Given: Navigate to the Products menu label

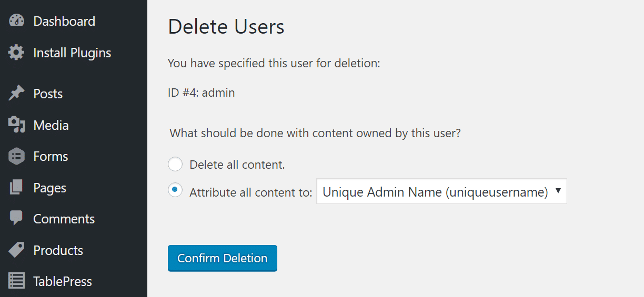Looking at the screenshot, I should click(58, 250).
